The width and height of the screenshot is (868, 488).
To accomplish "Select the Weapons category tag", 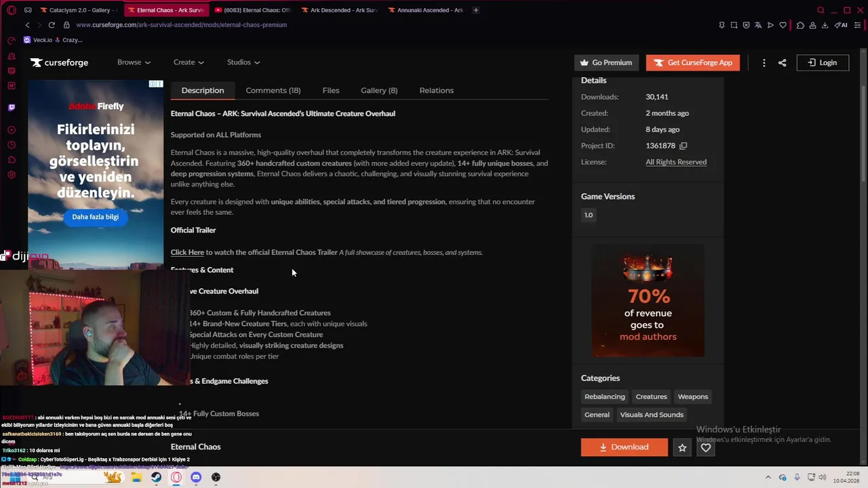I will (693, 396).
